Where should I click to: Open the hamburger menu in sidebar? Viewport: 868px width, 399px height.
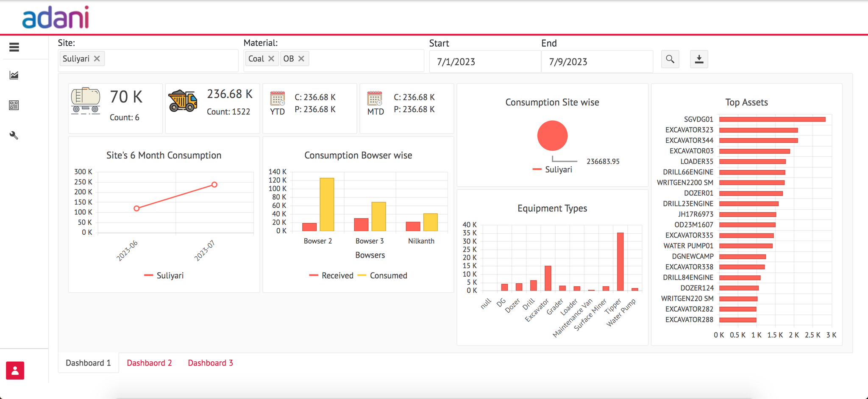pos(14,47)
